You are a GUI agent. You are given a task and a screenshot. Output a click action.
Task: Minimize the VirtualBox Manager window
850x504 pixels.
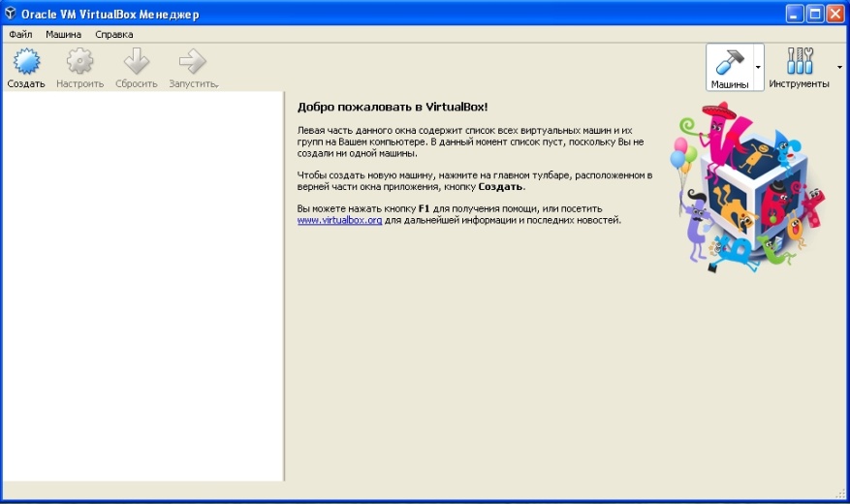coord(795,14)
